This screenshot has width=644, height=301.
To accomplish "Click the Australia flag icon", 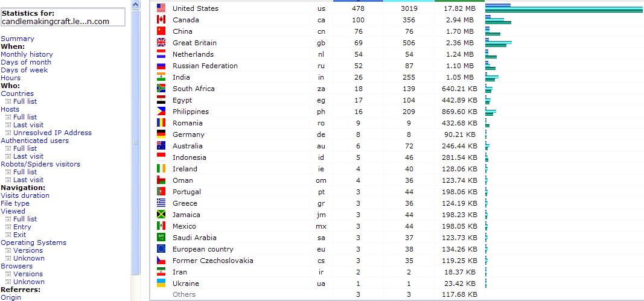I will click(x=161, y=146).
